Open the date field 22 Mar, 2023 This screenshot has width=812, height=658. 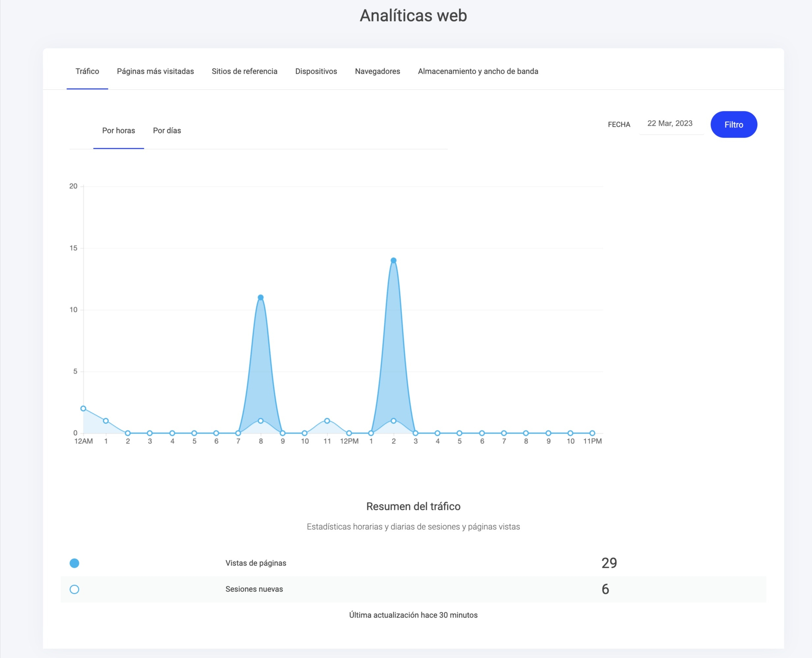coord(670,124)
